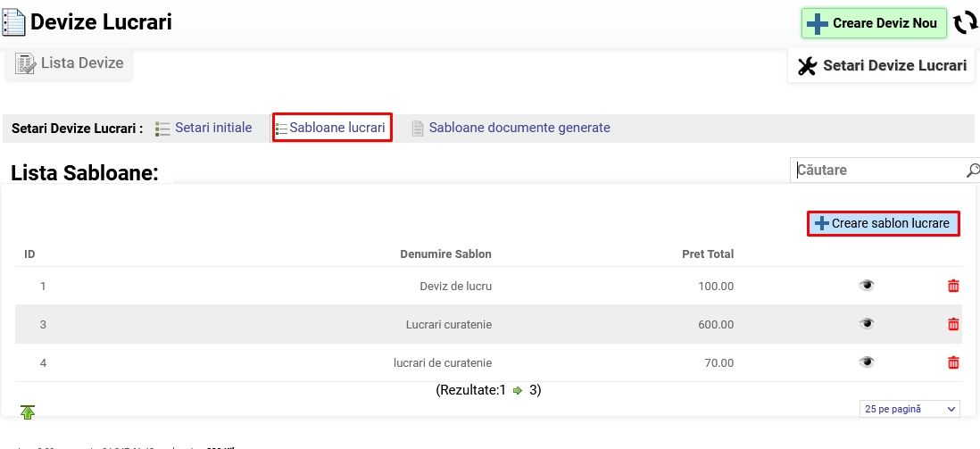Click the refresh arrows icon
Viewport: 980px width, 449px height.
tap(966, 23)
